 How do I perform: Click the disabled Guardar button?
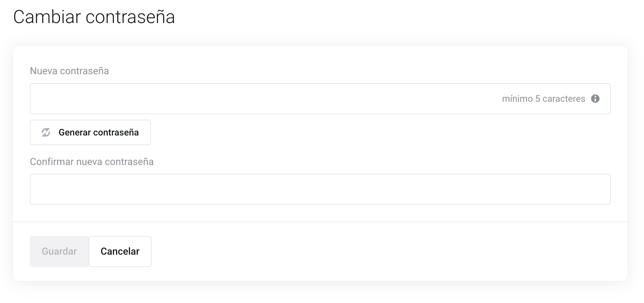(x=59, y=251)
